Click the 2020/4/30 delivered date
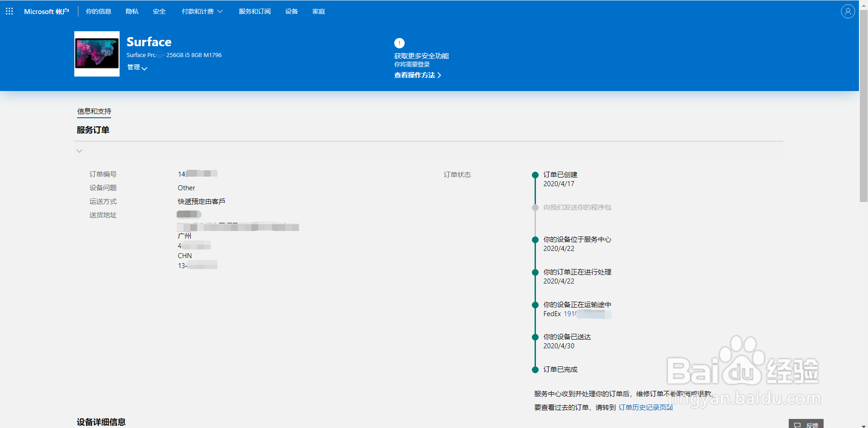 click(x=559, y=346)
